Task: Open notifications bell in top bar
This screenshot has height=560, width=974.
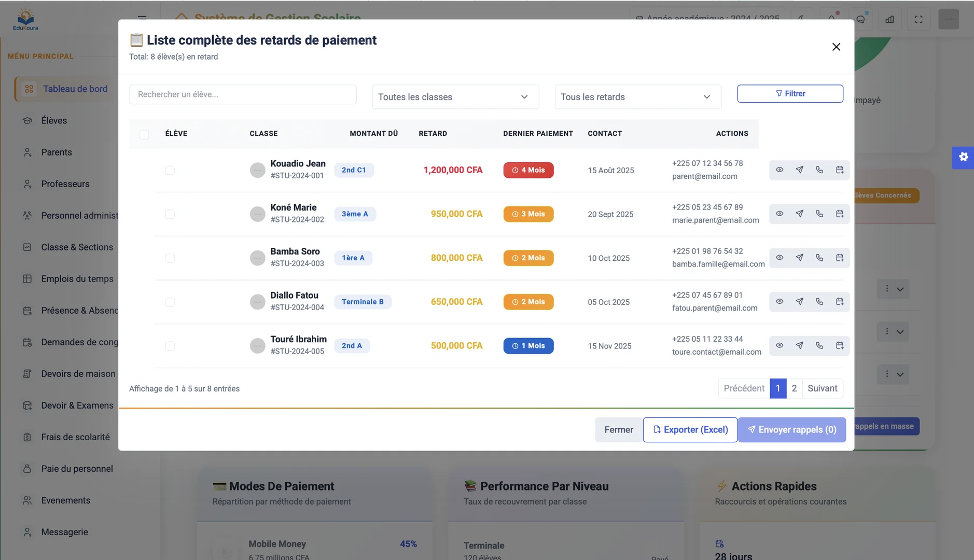Action: pyautogui.click(x=831, y=19)
